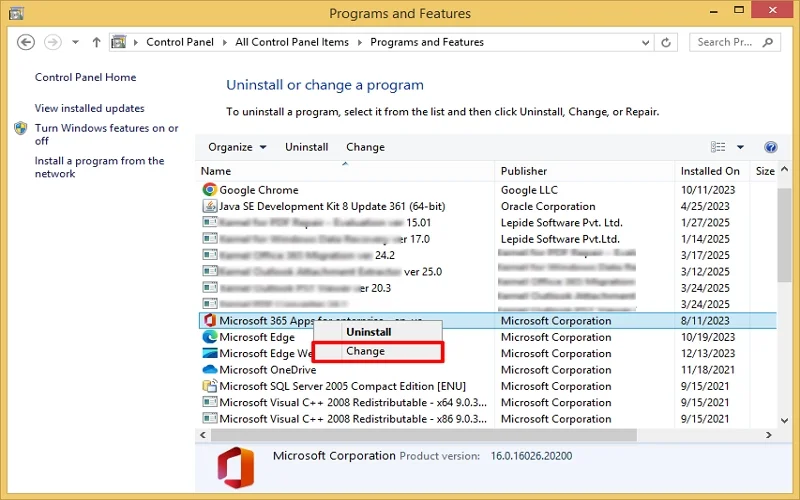
Task: Click the change view icon
Action: [718, 147]
